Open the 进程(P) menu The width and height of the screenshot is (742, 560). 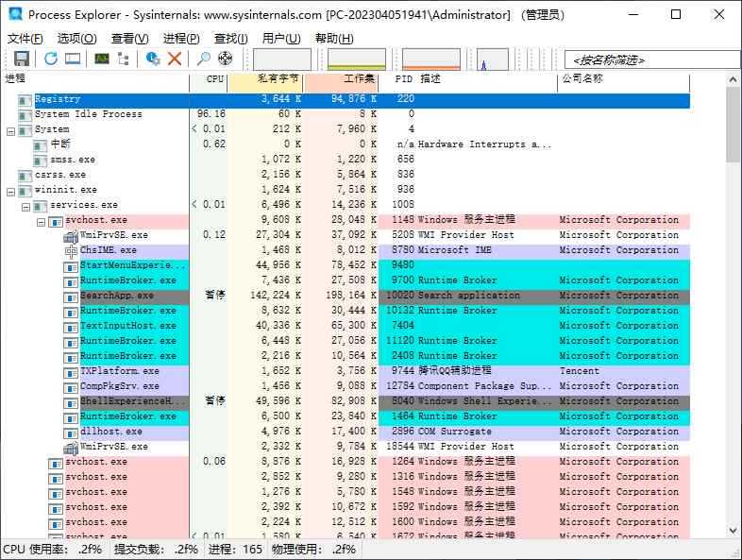click(x=181, y=39)
